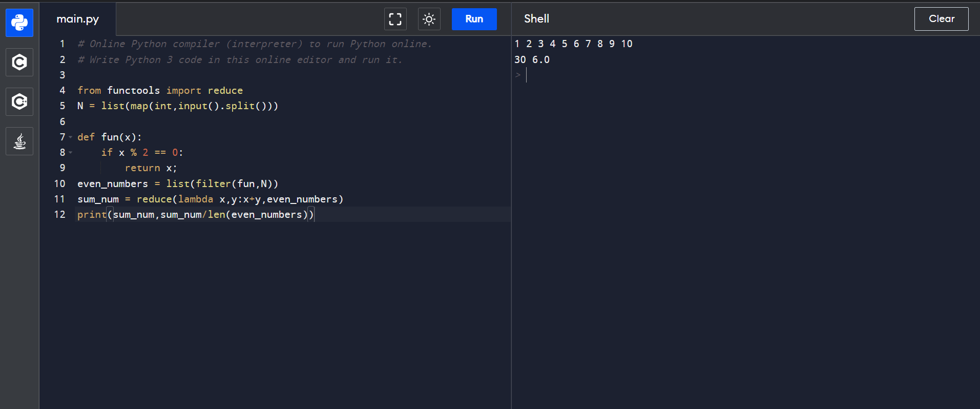Collapse the def fun(x) block fold arrow
The height and width of the screenshot is (409, 980).
pos(71,137)
